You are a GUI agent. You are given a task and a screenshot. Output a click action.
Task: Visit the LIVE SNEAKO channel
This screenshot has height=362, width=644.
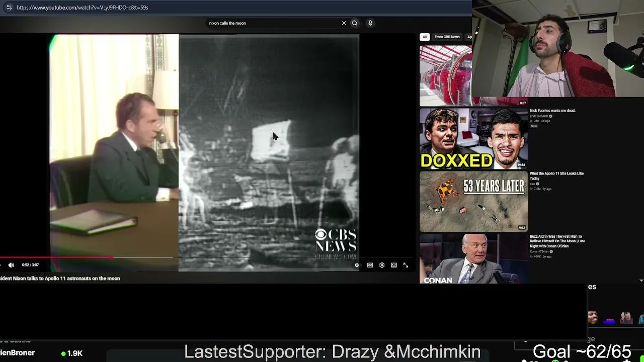tap(539, 116)
